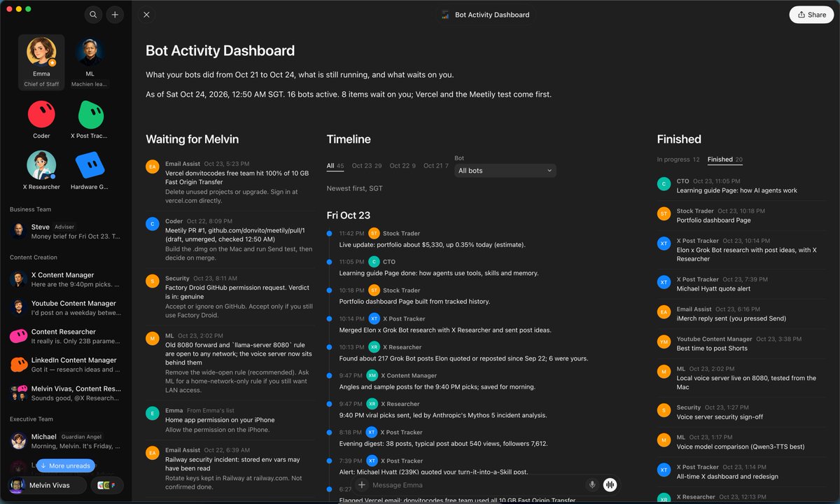Image resolution: width=840 pixels, height=504 pixels.
Task: Select 'Best time to post Shorts' item
Action: [x=712, y=348]
